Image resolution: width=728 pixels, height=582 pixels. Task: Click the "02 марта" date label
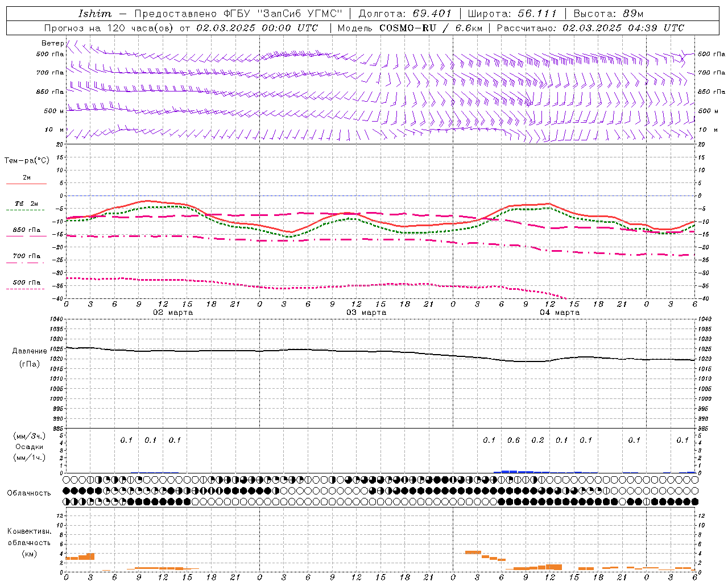pyautogui.click(x=173, y=313)
